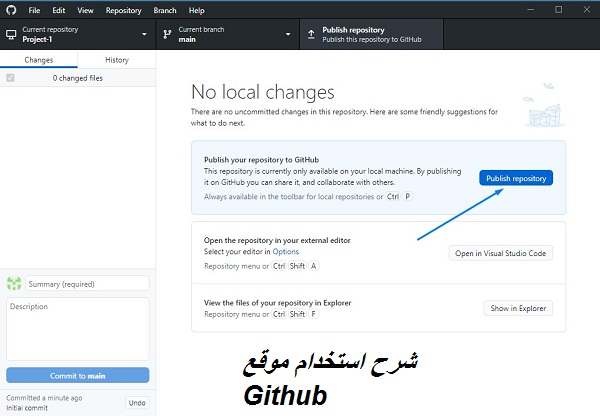Click 'View the files of your repository in Explorer'

click(277, 303)
